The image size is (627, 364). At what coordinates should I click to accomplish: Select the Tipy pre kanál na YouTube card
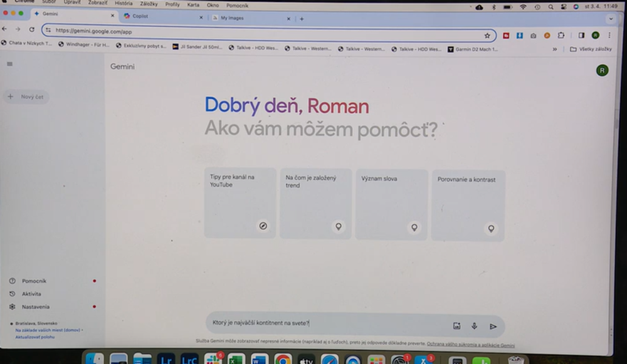240,202
